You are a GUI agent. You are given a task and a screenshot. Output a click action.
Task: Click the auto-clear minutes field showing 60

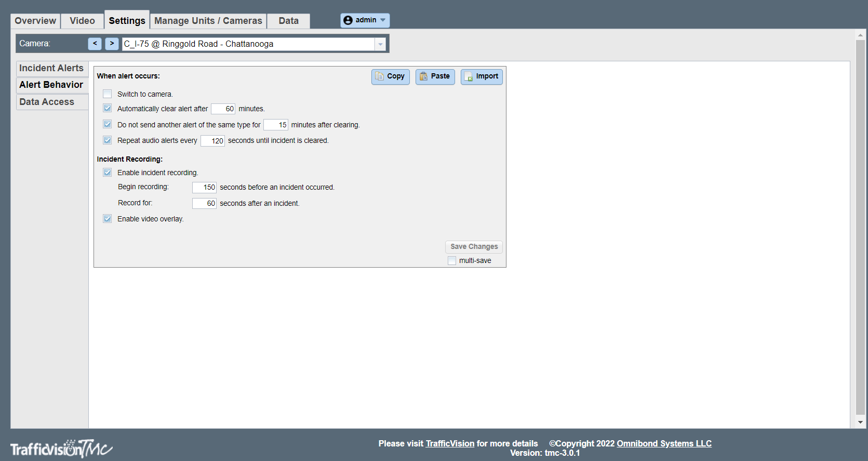tap(223, 109)
